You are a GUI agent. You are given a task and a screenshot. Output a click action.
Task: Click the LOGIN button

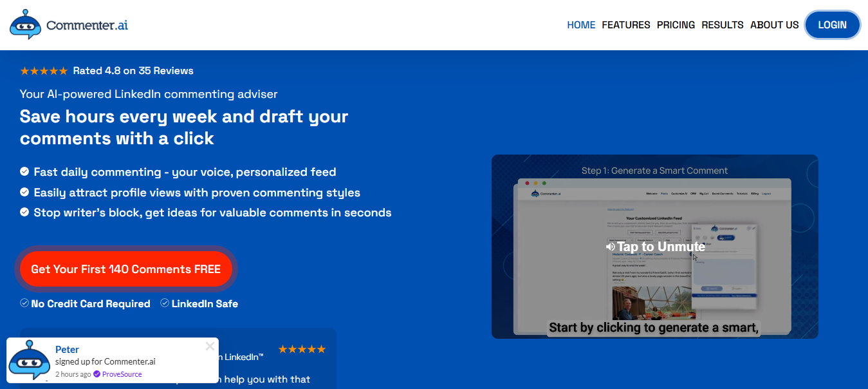pyautogui.click(x=833, y=25)
